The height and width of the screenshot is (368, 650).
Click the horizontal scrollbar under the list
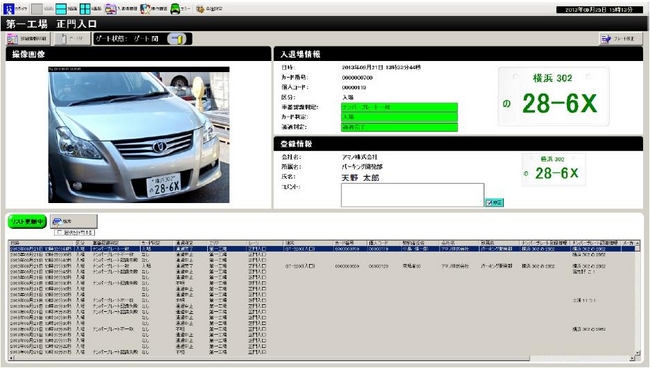click(269, 358)
